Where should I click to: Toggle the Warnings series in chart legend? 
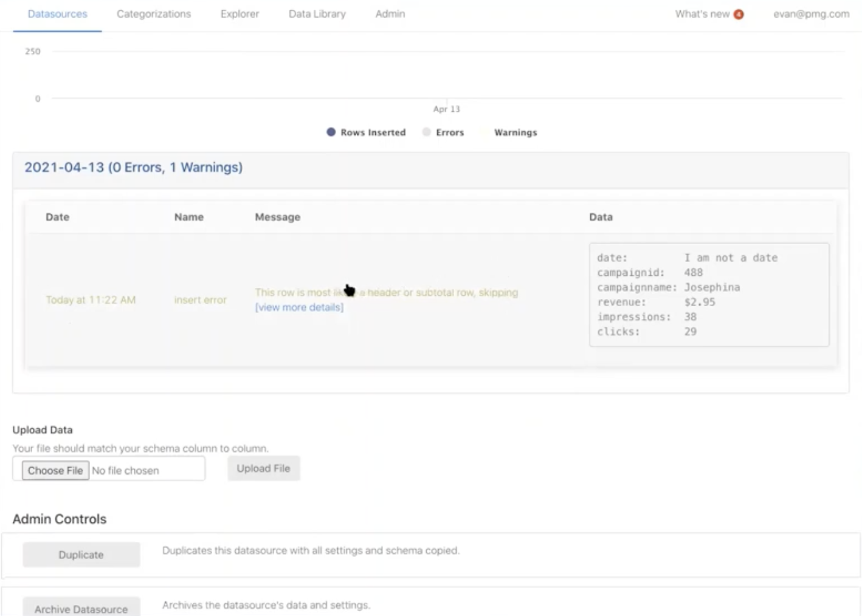(515, 132)
